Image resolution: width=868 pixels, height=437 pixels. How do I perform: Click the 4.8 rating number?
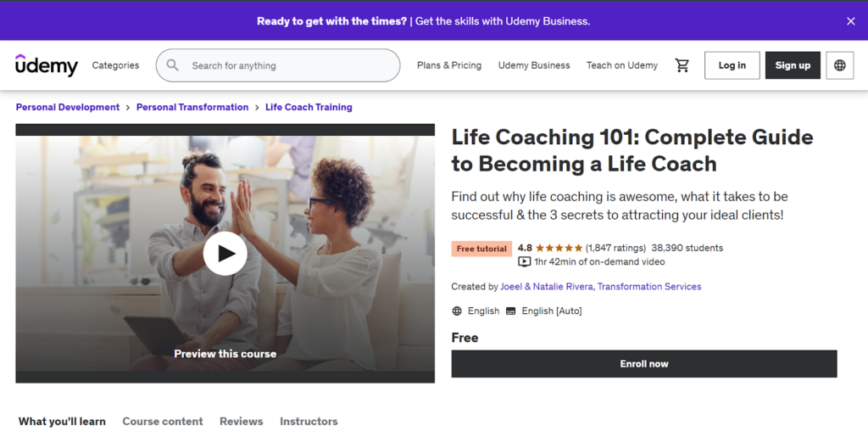point(525,248)
